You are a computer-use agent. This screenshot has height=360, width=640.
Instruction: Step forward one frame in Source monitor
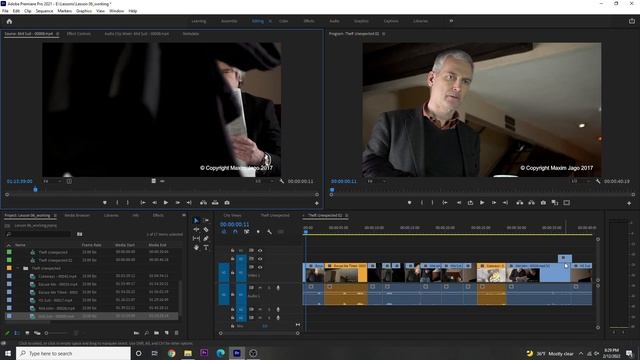coord(178,202)
